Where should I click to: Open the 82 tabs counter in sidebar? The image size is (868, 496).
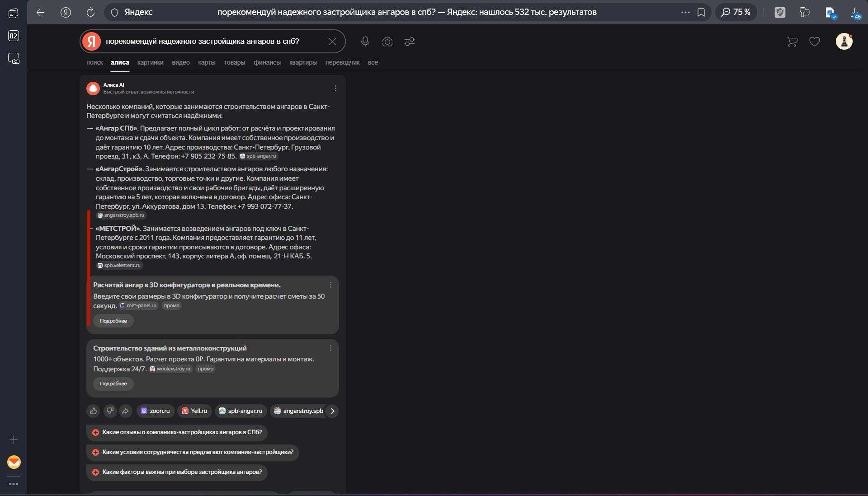tap(14, 36)
